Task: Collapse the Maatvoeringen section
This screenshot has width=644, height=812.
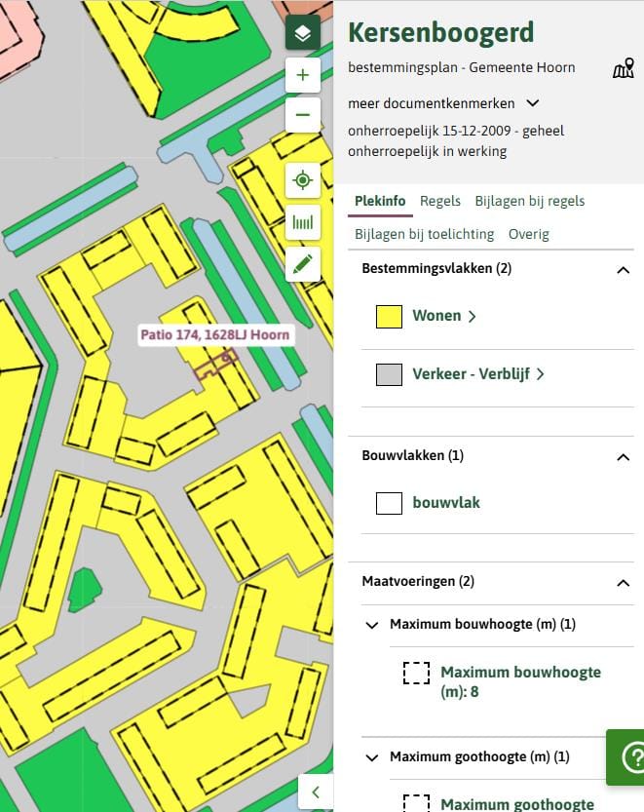Action: (x=624, y=583)
